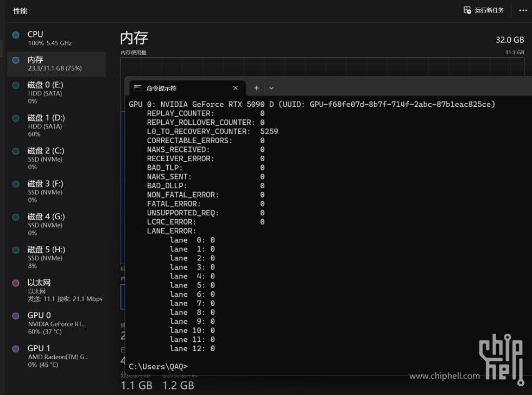Image resolution: width=532 pixels, height=395 pixels.
Task: Open the terminal profile dropdown arrow
Action: tap(271, 88)
